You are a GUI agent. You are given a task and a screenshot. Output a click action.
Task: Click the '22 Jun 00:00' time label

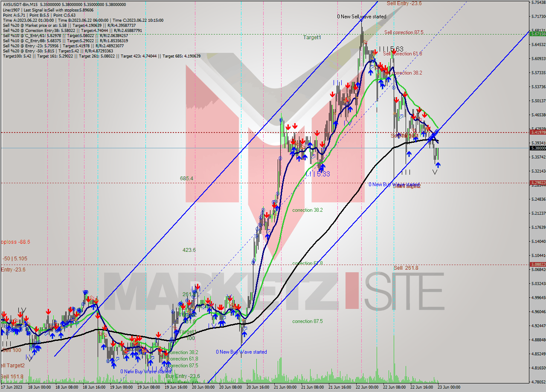[367, 387]
